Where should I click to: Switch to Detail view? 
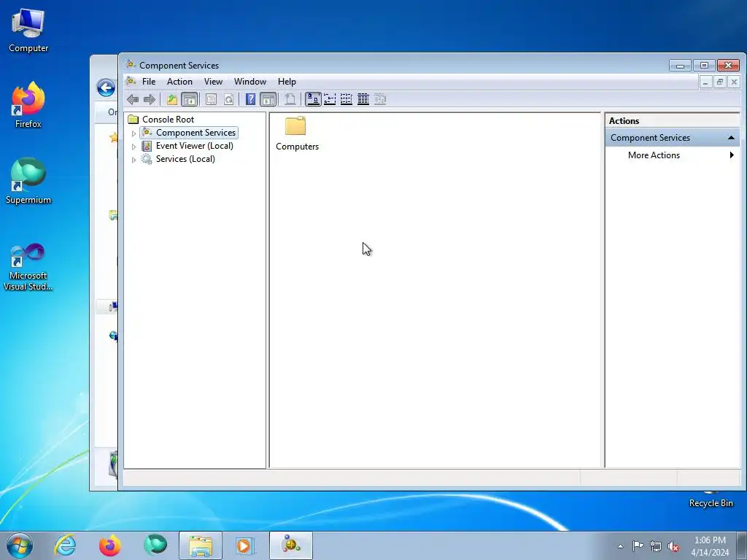363,99
